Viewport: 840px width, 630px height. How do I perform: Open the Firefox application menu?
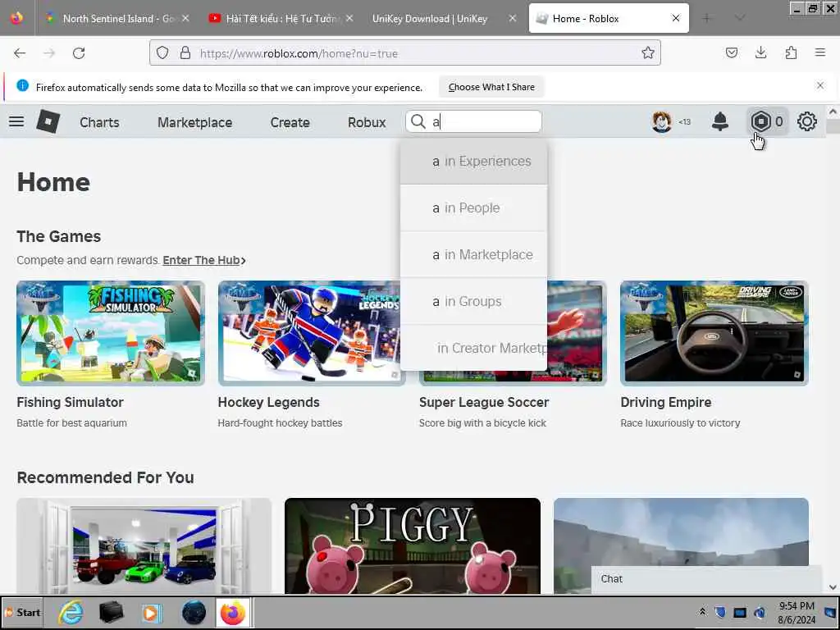[820, 52]
